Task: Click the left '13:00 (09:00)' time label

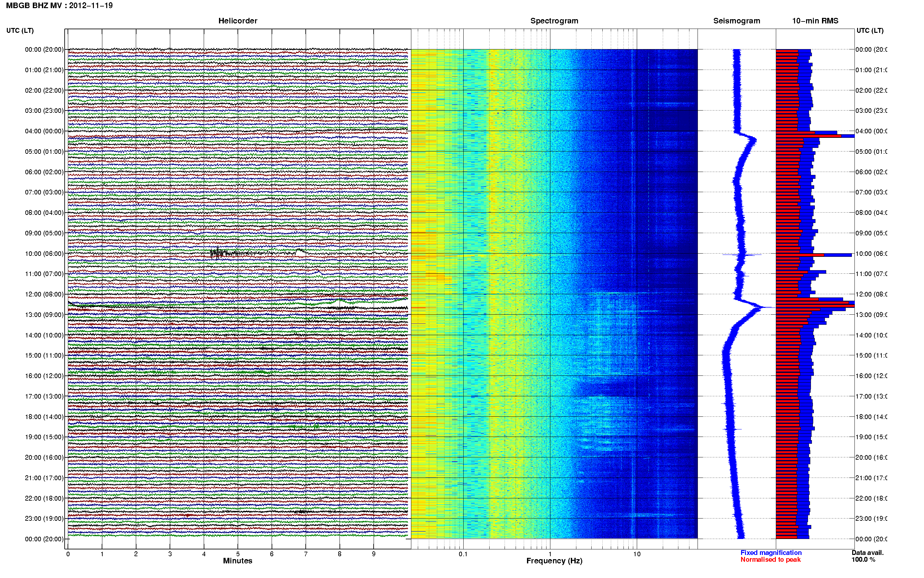Action: pyautogui.click(x=44, y=315)
